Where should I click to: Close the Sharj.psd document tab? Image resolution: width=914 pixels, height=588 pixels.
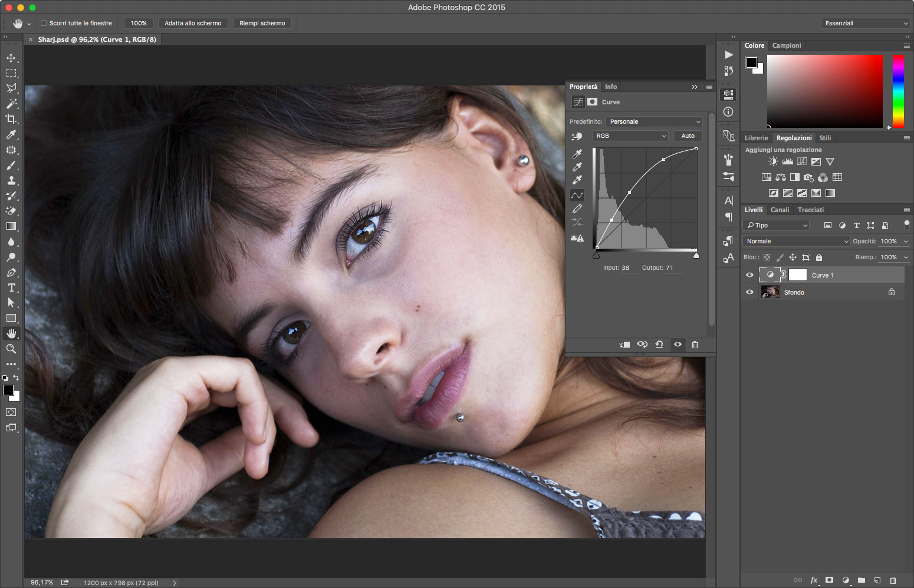pos(31,39)
